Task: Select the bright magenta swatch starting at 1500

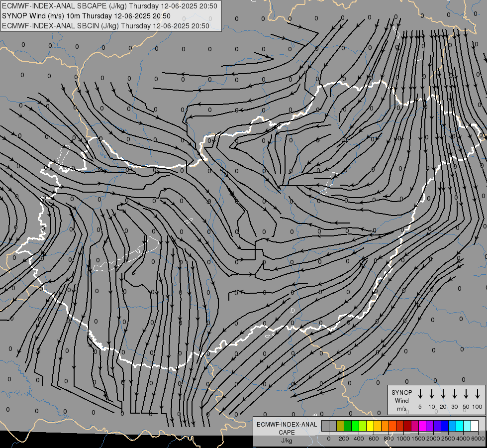Action: [x=422, y=426]
